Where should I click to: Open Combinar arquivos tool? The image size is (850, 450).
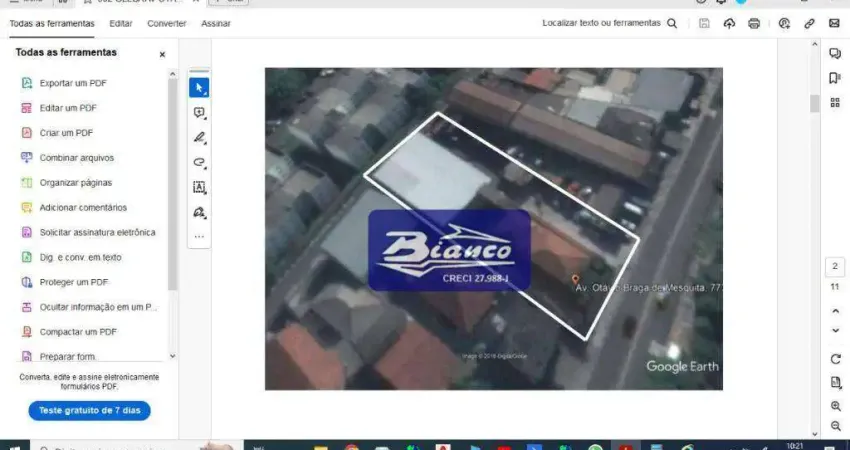click(68, 158)
